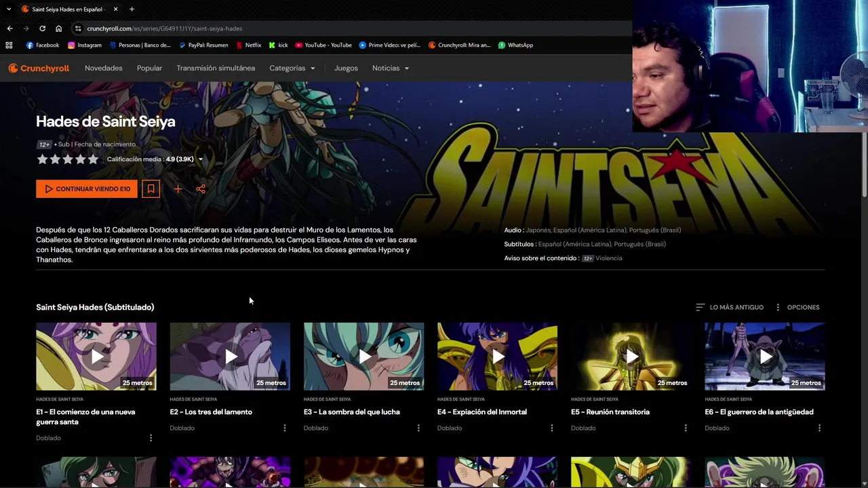
Task: Open E1 - El comienzo de una nueva guerra santa
Action: pos(85,417)
